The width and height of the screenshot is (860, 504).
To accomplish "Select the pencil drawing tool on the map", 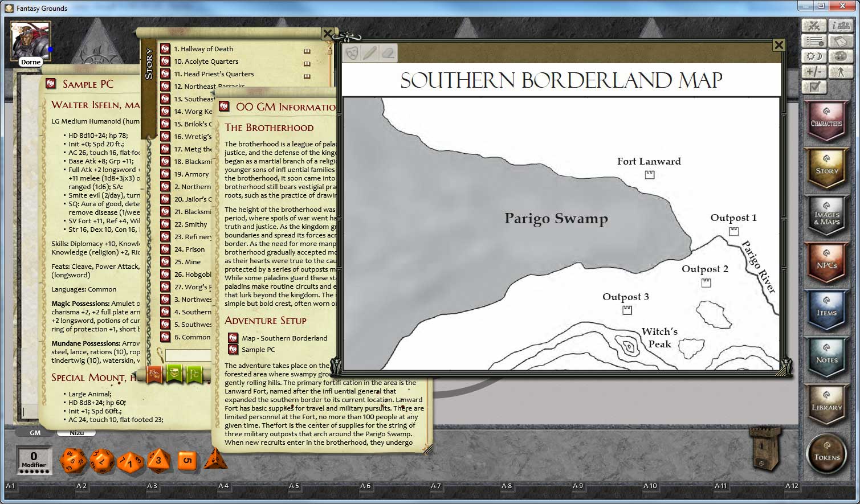I will 369,52.
